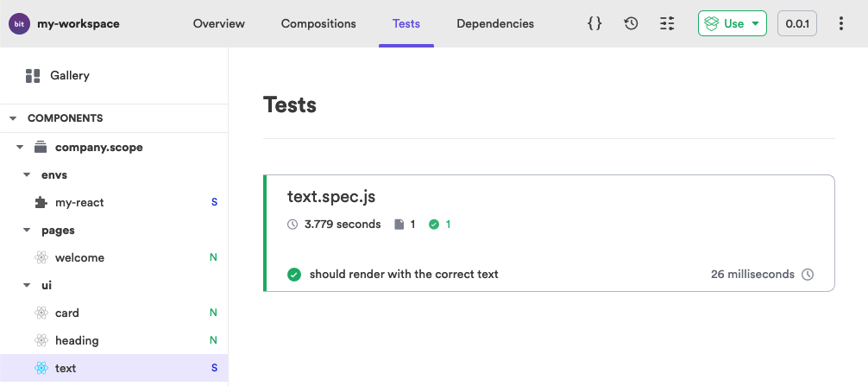Image resolution: width=868 pixels, height=386 pixels.
Task: Open the changelog list icon
Action: point(667,23)
